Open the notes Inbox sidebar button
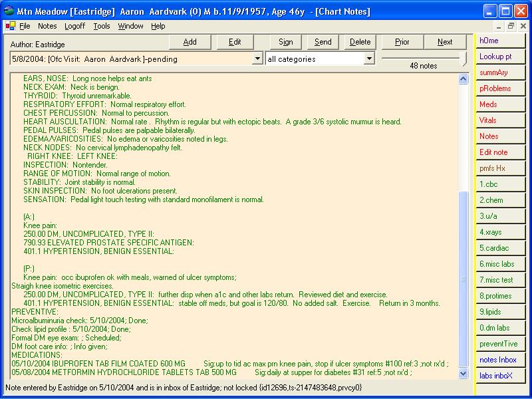 (501, 360)
